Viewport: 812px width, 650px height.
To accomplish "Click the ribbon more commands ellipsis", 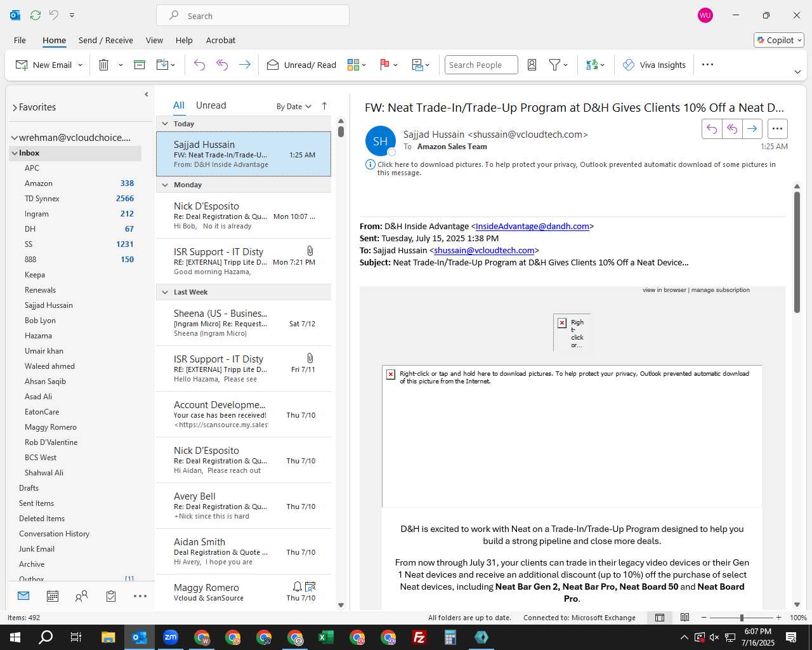I will tap(708, 65).
